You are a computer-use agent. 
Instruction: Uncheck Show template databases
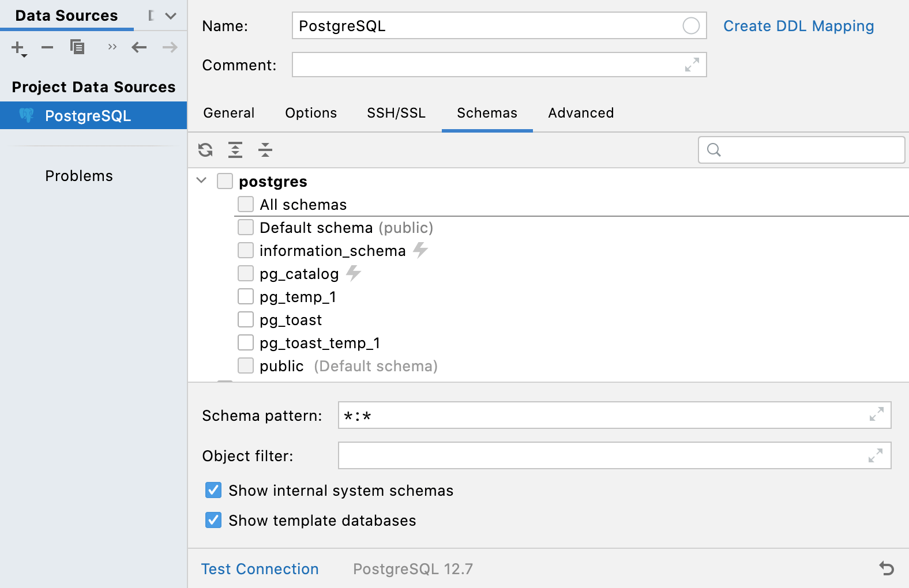[x=213, y=520]
